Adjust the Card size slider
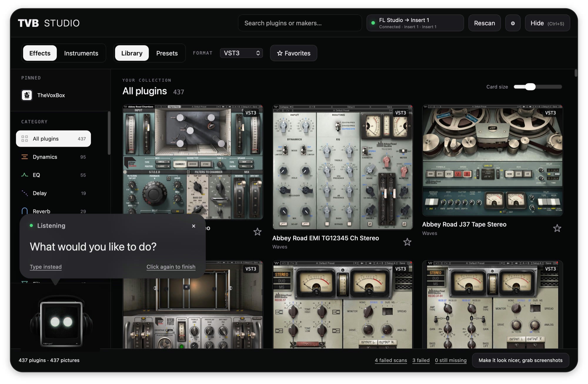This screenshot has height=384, width=588. (538, 87)
